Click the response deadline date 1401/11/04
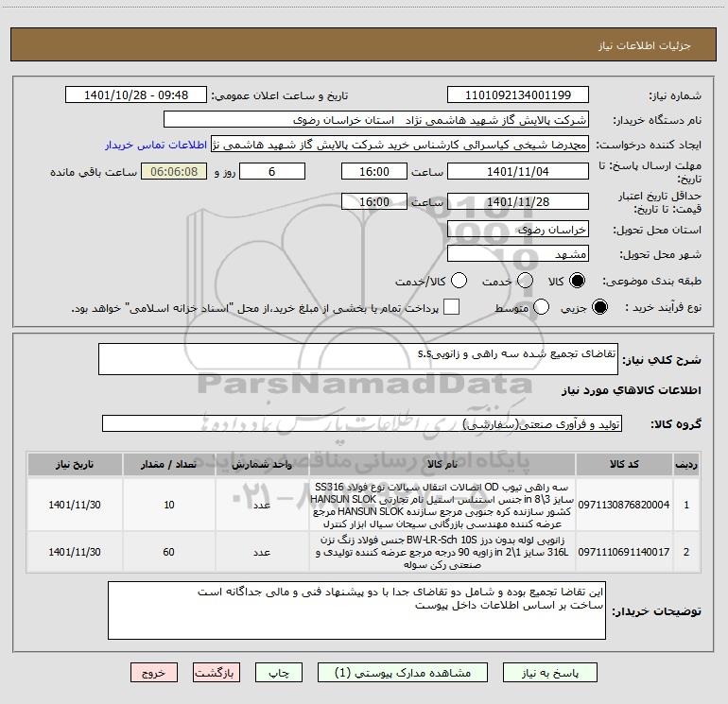The image size is (728, 704). coord(518,171)
